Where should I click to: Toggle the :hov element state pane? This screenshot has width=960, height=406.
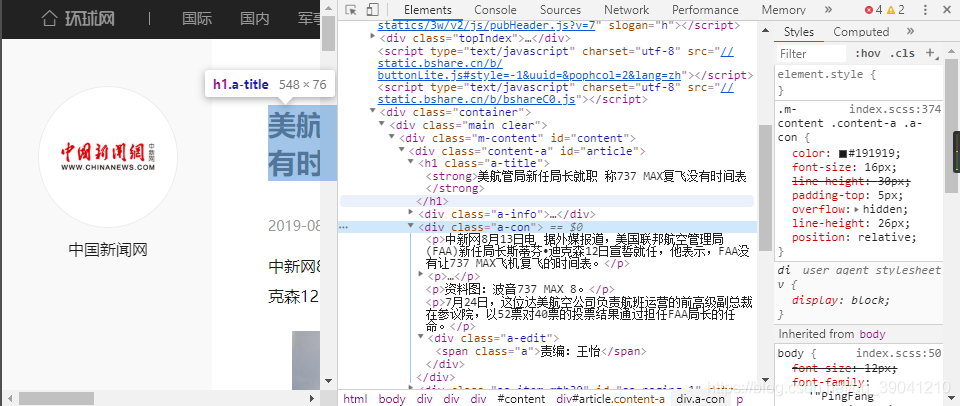pos(868,53)
